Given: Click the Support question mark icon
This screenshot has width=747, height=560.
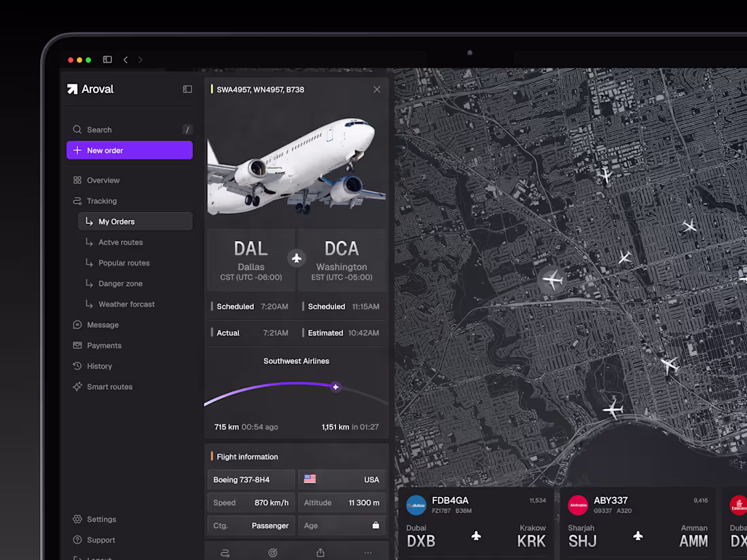Looking at the screenshot, I should point(77,540).
